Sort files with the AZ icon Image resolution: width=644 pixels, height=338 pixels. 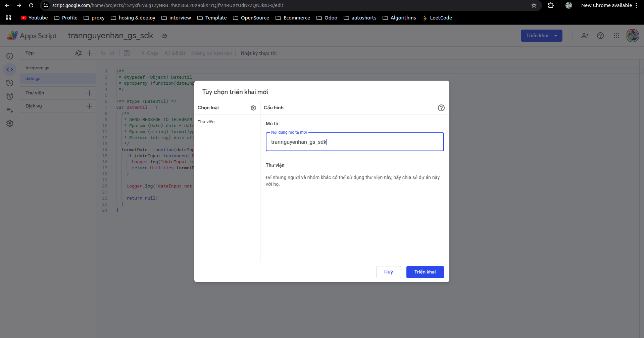click(78, 53)
